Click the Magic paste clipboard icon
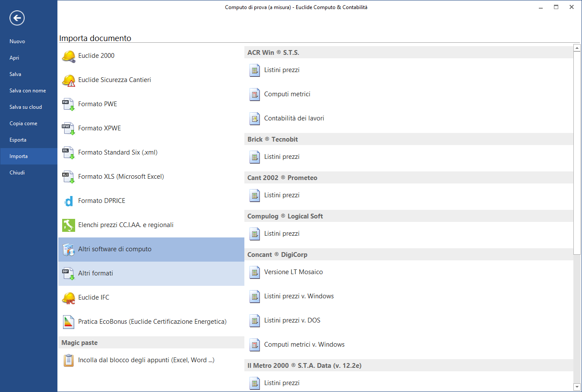The width and height of the screenshot is (582, 392). (69, 360)
